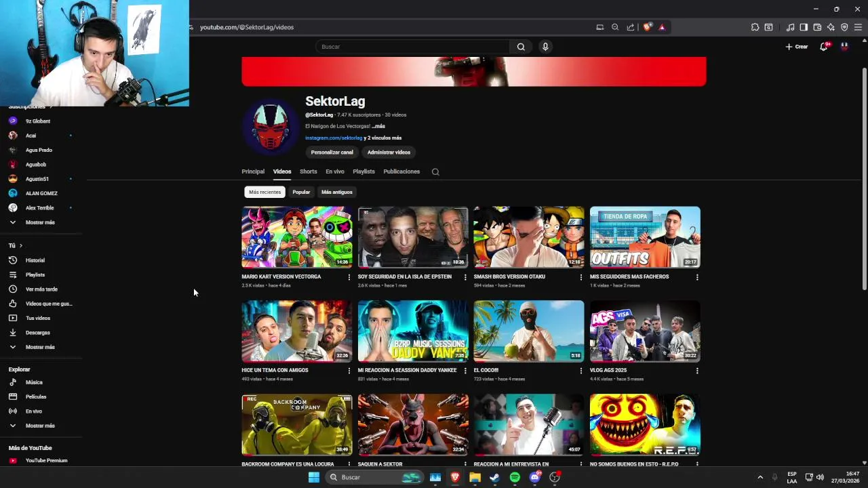Open YouTube notifications bell
The height and width of the screenshot is (488, 868).
coord(824,47)
